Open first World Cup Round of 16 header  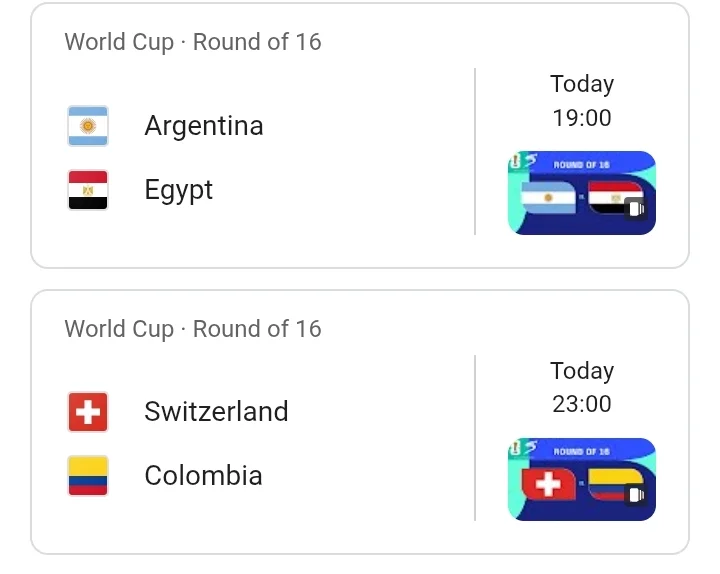tap(193, 42)
